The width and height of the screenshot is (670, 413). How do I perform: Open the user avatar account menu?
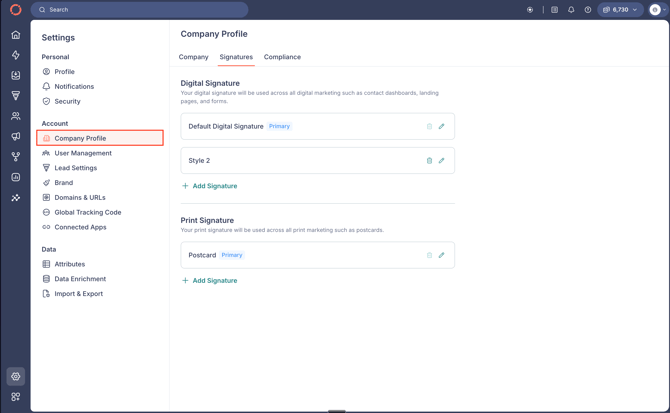pyautogui.click(x=655, y=10)
